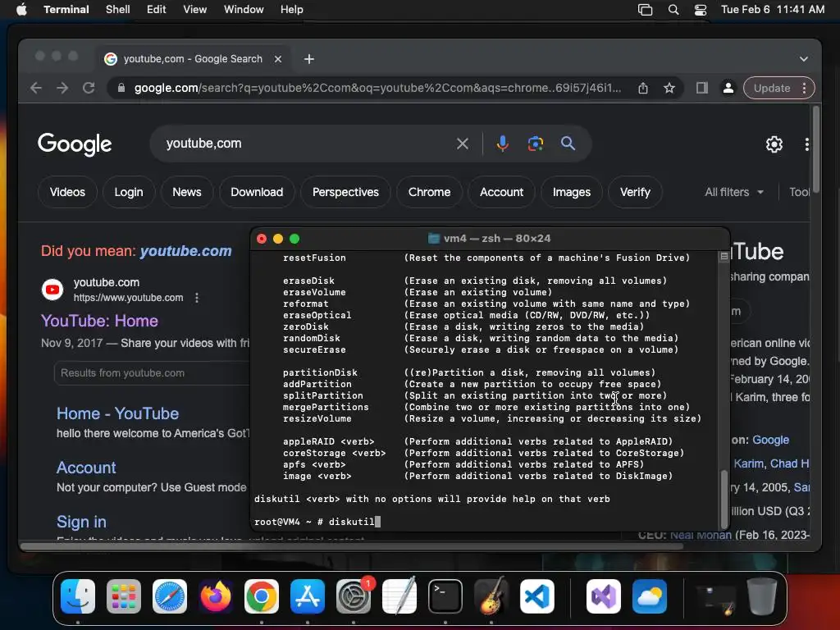Open the YouTube: Home result
840x630 pixels.
99,321
